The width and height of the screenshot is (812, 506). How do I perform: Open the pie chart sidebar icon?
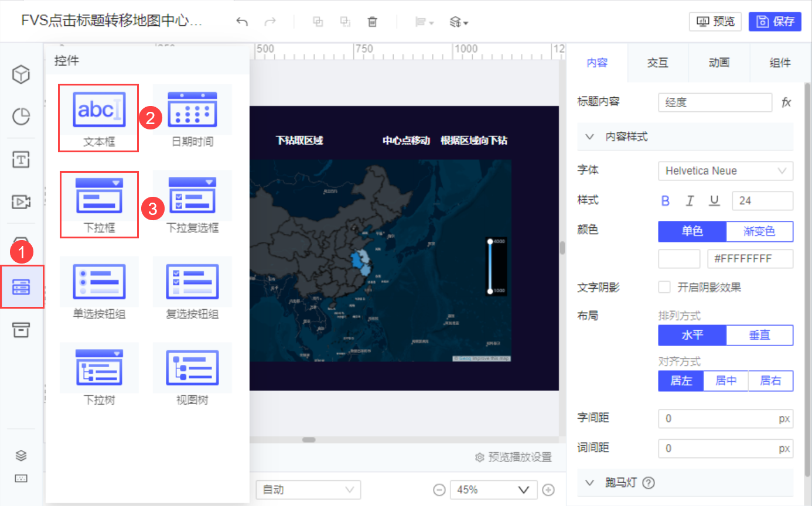point(22,117)
